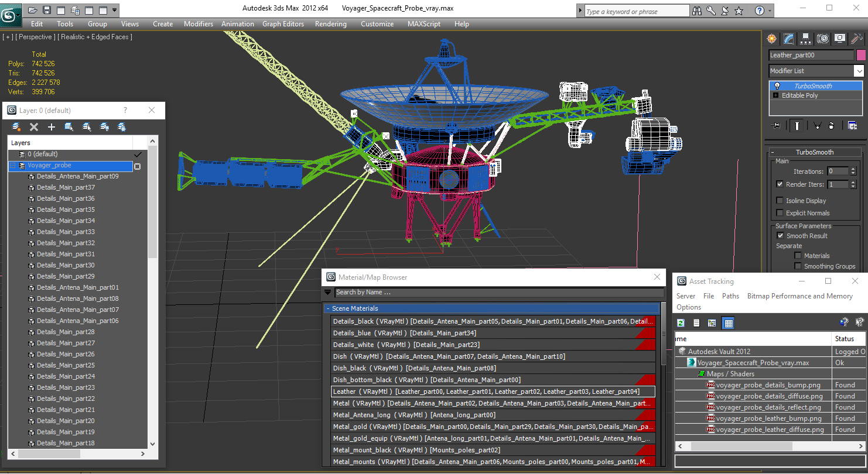Screen dimensions: 868x474
Task: Select voyager_probe_details_bump.png asset
Action: (x=768, y=385)
